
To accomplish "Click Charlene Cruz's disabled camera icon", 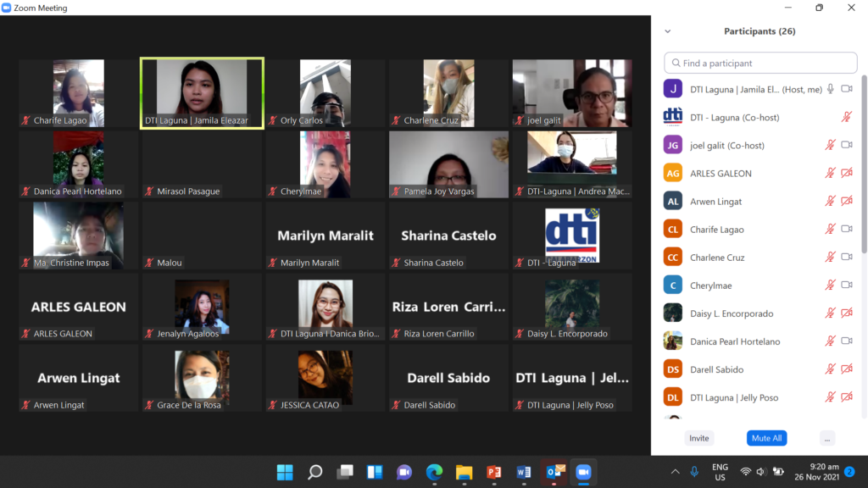I will [x=847, y=257].
